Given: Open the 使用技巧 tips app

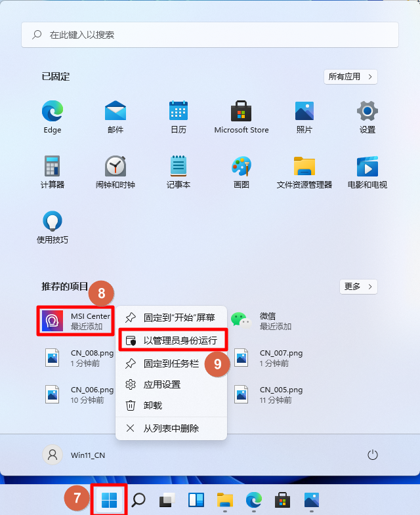Looking at the screenshot, I should (x=52, y=227).
